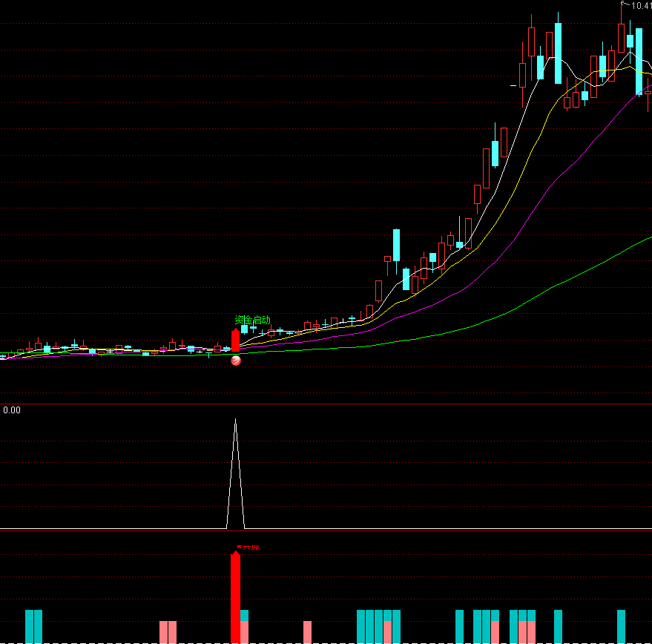The width and height of the screenshot is (652, 644).
Task: Click the small white dash left of the top candles
Action: [513, 86]
